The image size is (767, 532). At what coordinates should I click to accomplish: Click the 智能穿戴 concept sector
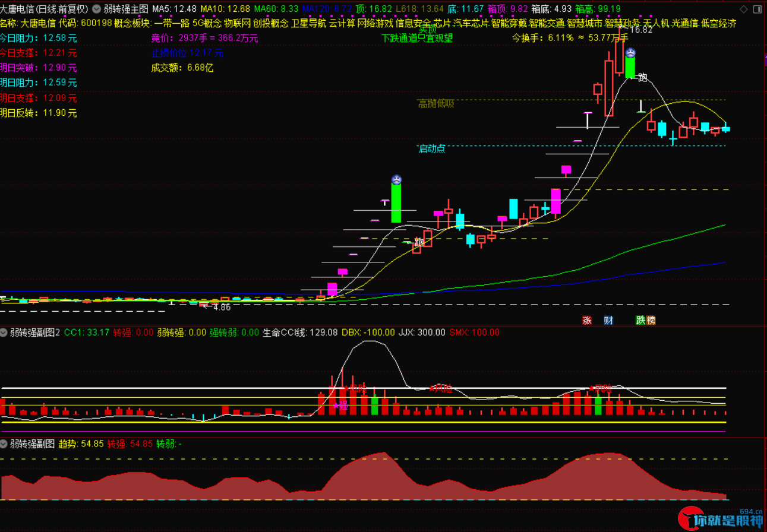point(509,23)
